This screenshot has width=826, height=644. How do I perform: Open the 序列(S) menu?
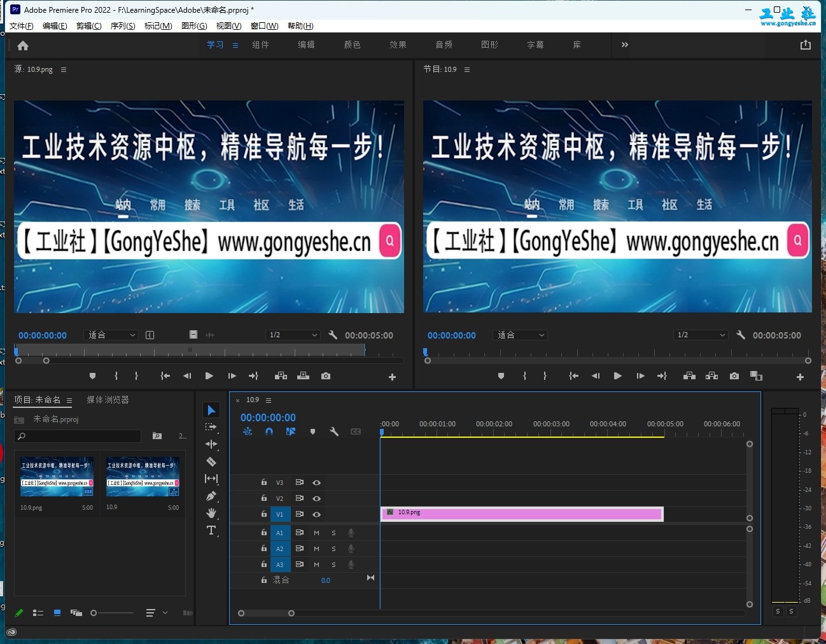(x=123, y=26)
